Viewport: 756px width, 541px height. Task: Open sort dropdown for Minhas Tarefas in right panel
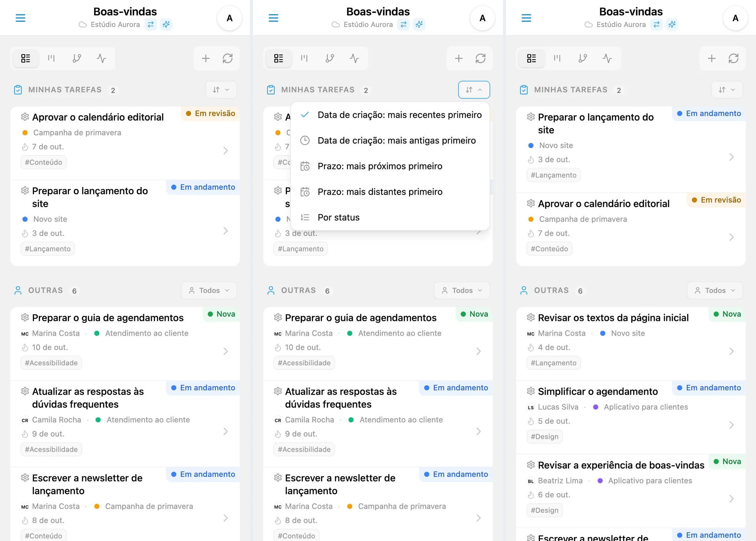click(x=727, y=90)
